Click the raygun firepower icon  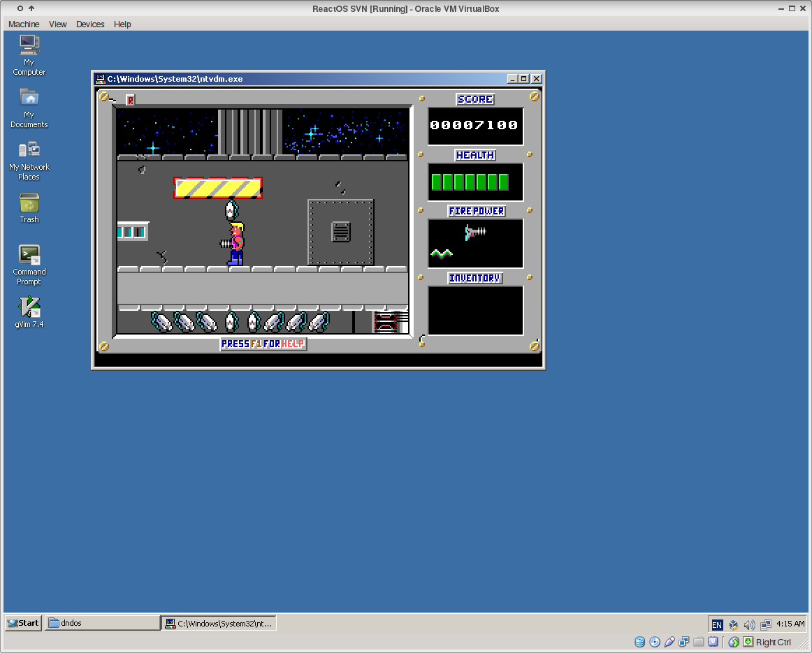475,233
